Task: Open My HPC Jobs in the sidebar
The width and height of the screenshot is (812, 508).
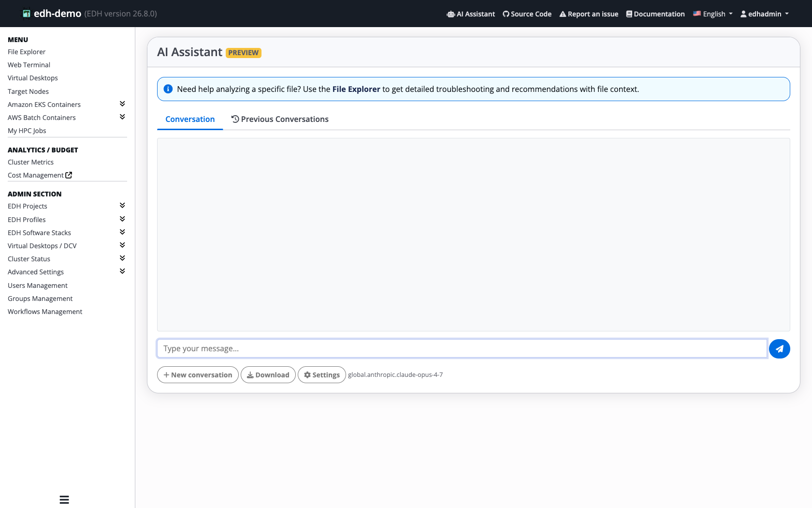Action: (x=27, y=131)
